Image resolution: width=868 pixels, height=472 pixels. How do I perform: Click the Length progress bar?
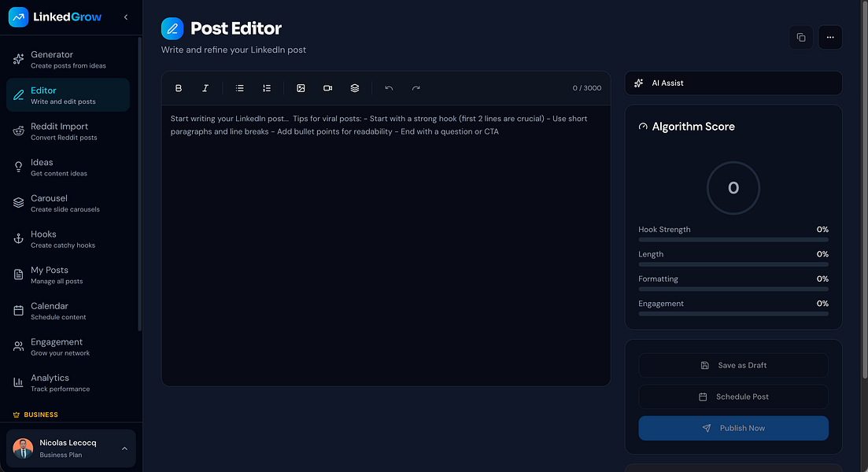(733, 264)
